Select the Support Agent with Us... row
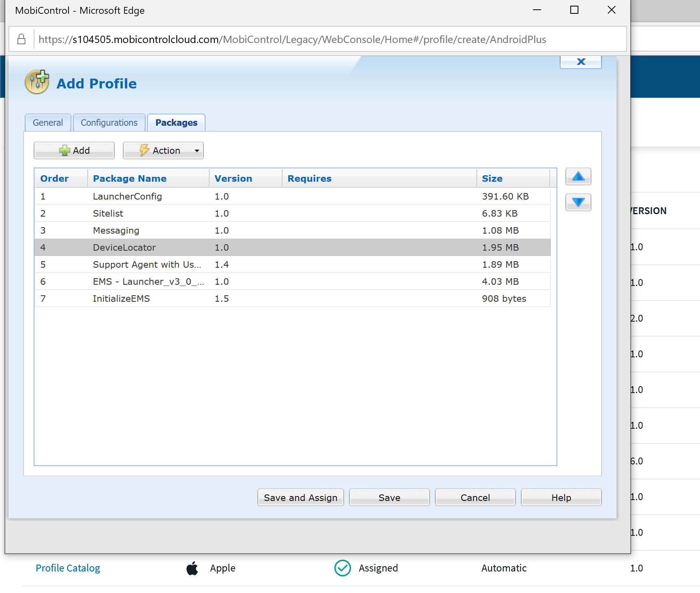The width and height of the screenshot is (700, 593). [x=293, y=264]
